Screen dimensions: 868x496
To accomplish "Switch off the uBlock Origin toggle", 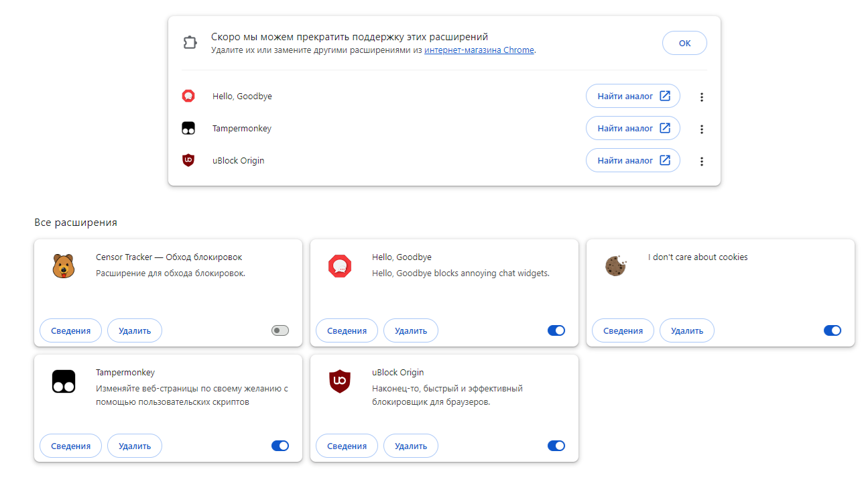I will coord(556,446).
